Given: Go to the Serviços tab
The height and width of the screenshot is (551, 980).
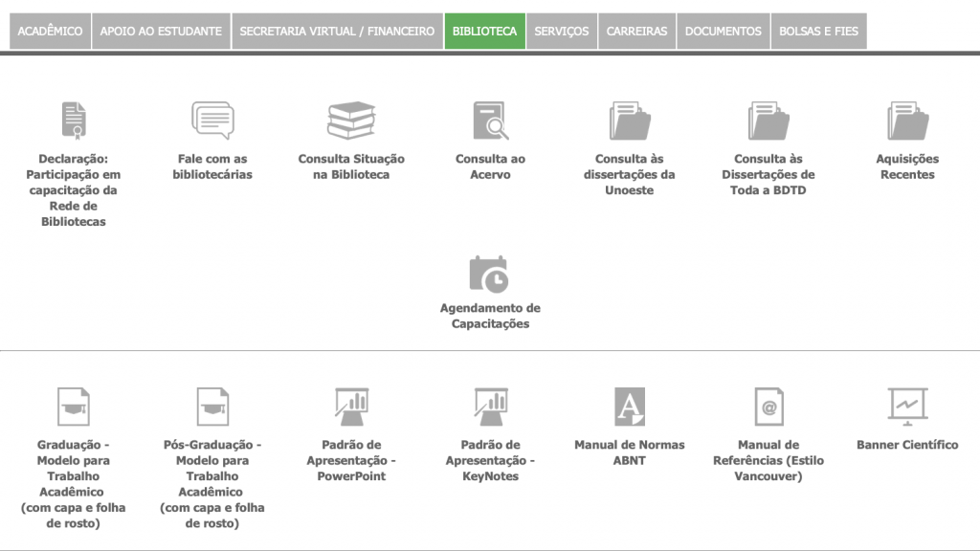Looking at the screenshot, I should (562, 31).
